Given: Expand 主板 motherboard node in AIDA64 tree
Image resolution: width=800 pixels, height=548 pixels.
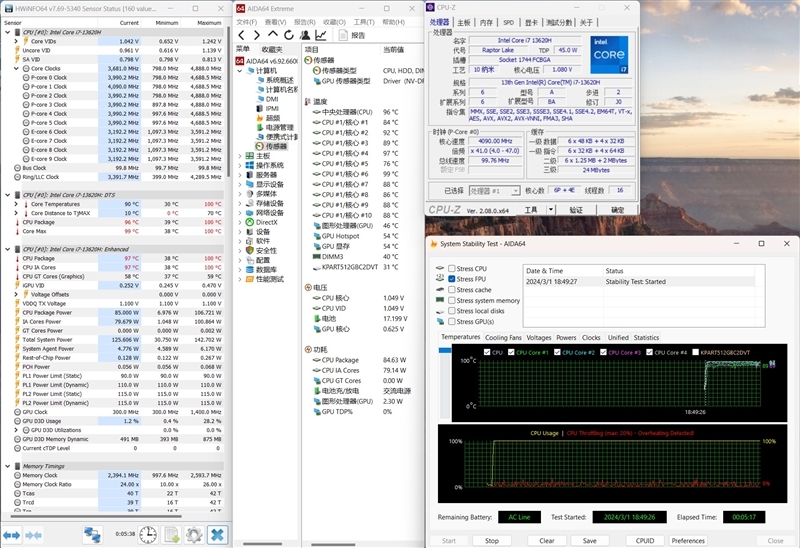Looking at the screenshot, I should point(240,156).
